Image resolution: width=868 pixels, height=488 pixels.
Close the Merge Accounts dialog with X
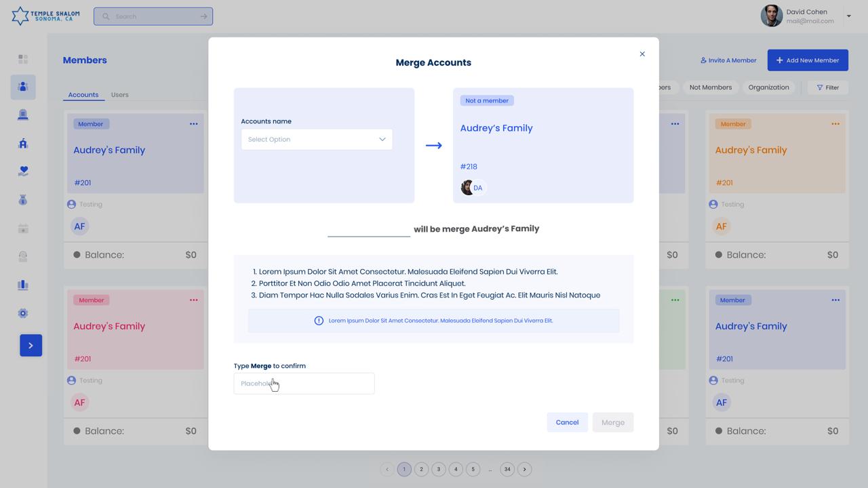pyautogui.click(x=642, y=54)
